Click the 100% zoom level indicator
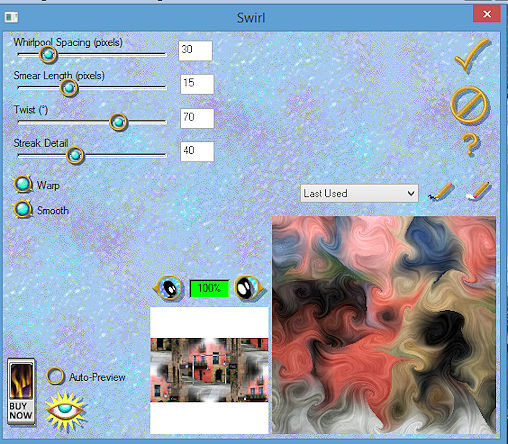The width and height of the screenshot is (508, 444). click(209, 288)
